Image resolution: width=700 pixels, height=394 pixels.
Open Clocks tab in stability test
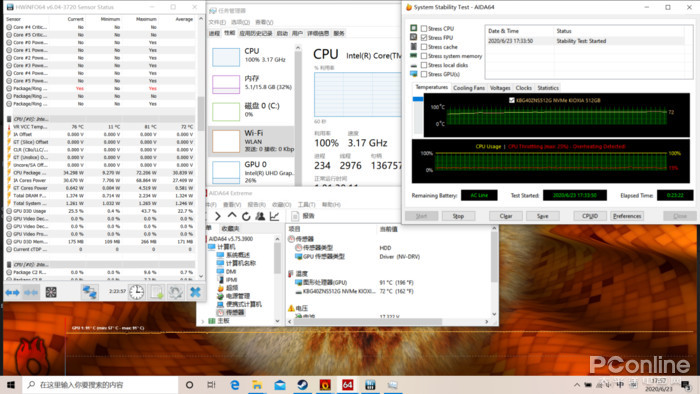click(524, 88)
